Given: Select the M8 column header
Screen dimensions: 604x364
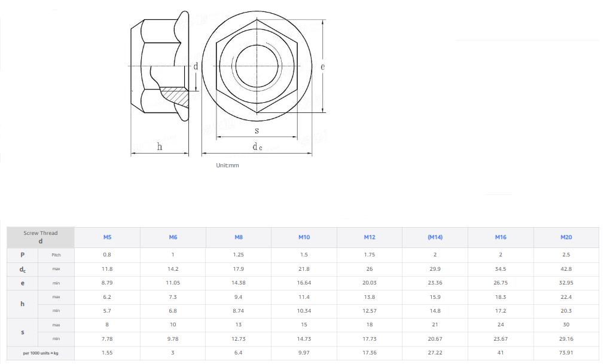Looking at the screenshot, I should point(238,237).
